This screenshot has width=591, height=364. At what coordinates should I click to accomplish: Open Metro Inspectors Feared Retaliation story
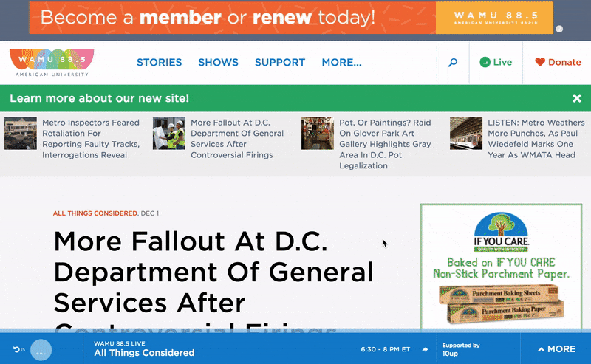[90, 139]
